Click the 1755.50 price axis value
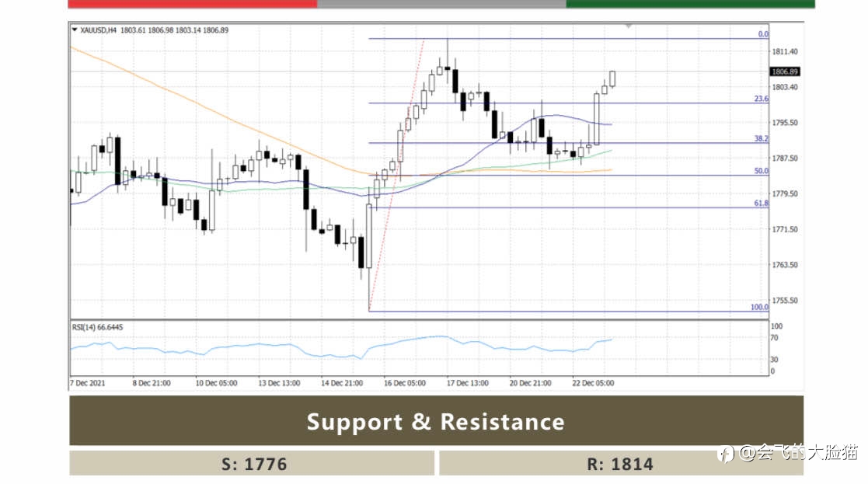Viewport: 868px width, 484px height. coord(785,301)
